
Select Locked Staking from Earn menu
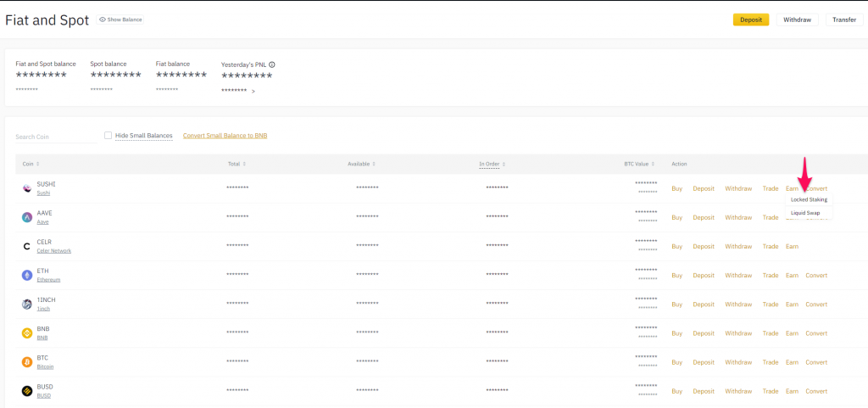pos(809,199)
